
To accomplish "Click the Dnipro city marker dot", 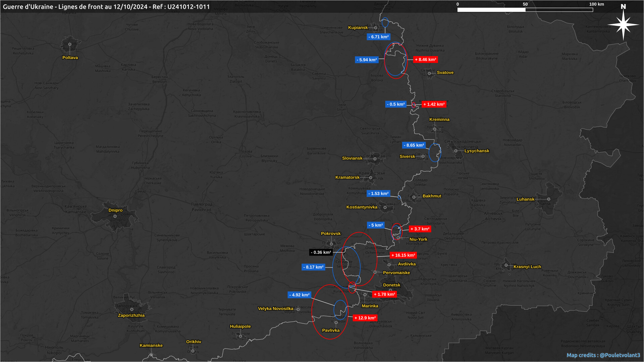I will click(115, 216).
